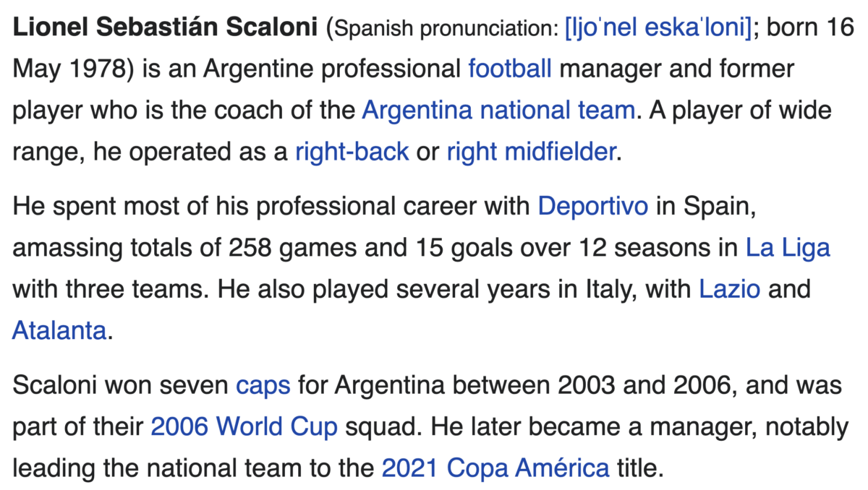The height and width of the screenshot is (490, 868).
Task: Open the 'caps' link
Action: tap(263, 386)
